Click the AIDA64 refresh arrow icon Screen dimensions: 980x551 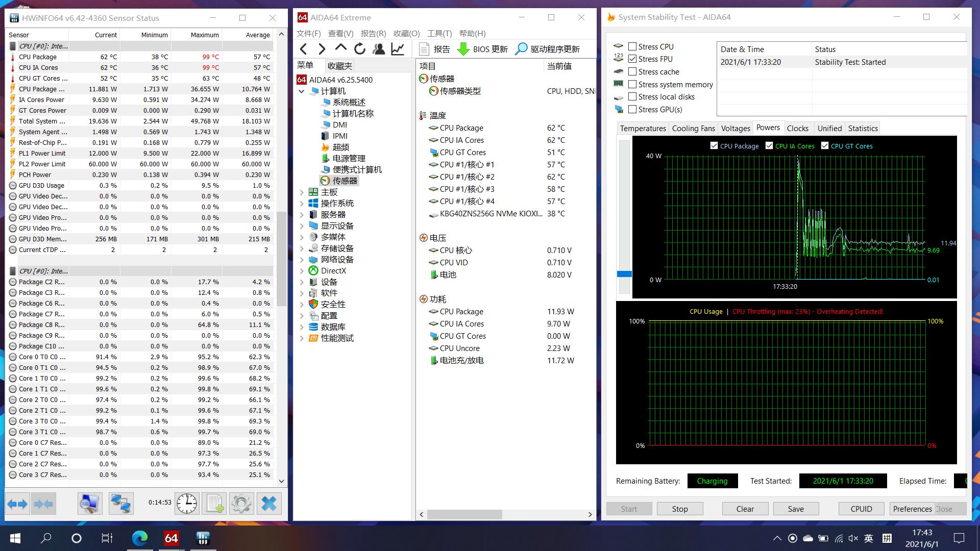click(x=360, y=49)
